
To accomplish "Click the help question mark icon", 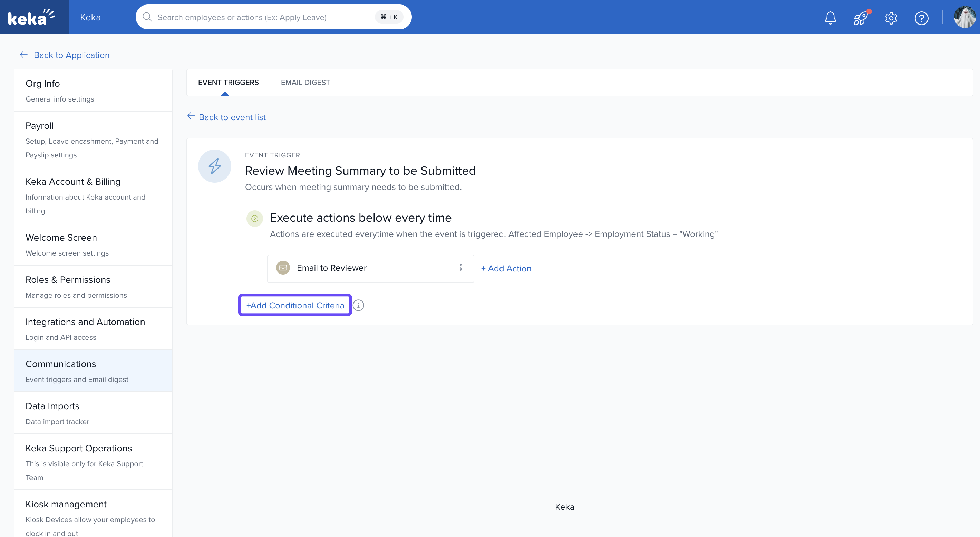I will (x=921, y=18).
